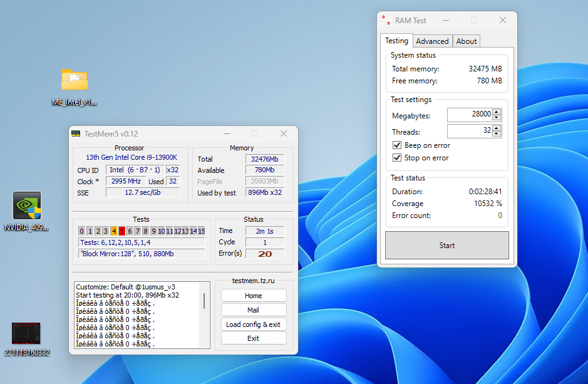Click test box number 2 in Tests
588x384 pixels.
pyautogui.click(x=98, y=231)
